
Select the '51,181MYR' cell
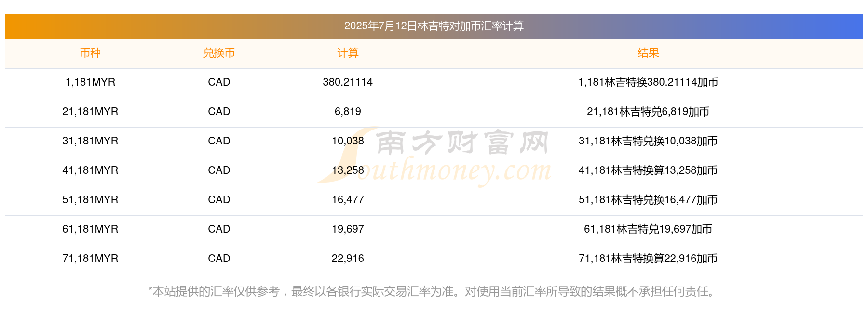pyautogui.click(x=90, y=200)
